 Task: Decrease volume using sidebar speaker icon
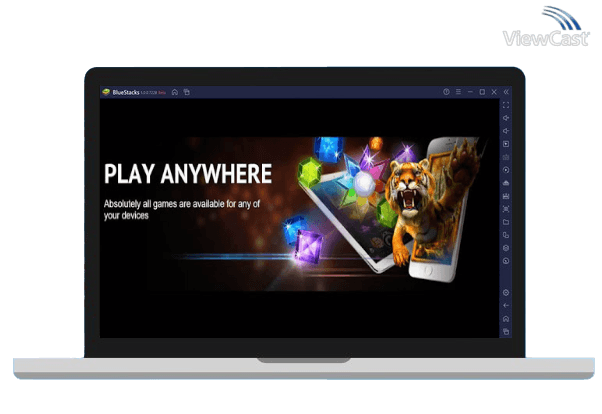pyautogui.click(x=506, y=131)
